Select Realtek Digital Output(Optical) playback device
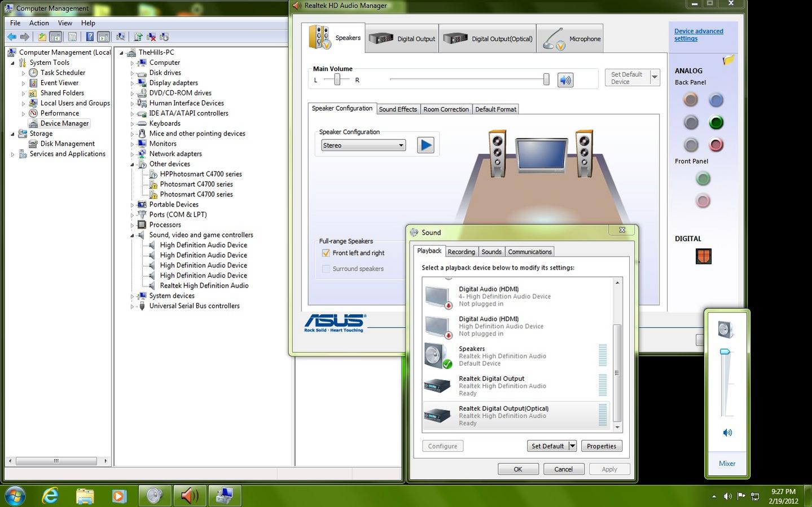The width and height of the screenshot is (812, 507). 516,416
